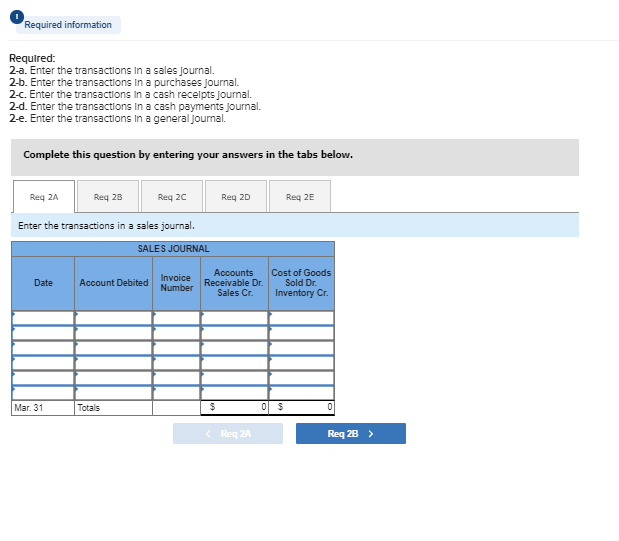
Task: Switch to the Req 2D tab
Action: (x=236, y=197)
